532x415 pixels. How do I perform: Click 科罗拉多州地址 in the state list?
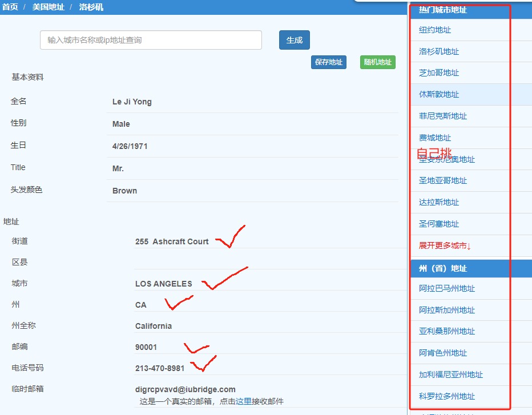[x=447, y=397]
